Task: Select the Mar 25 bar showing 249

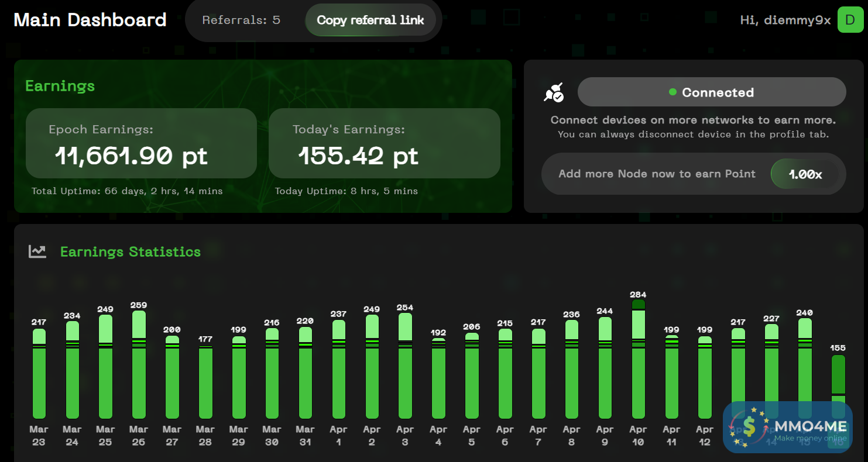Action: (x=105, y=367)
